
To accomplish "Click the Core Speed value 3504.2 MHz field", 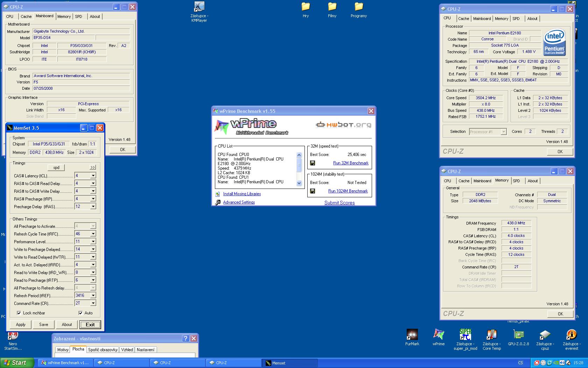I will tap(485, 98).
